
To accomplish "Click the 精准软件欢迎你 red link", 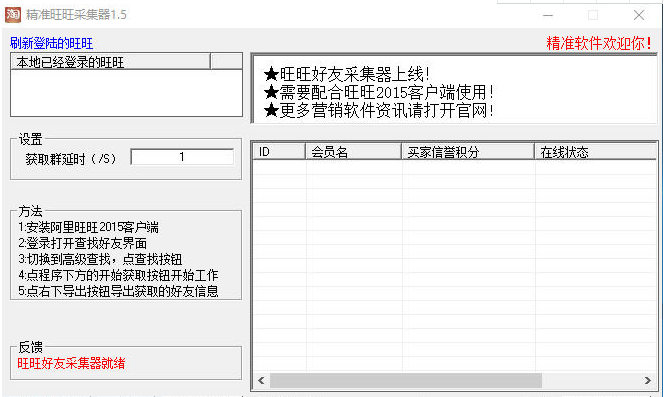I will 599,43.
